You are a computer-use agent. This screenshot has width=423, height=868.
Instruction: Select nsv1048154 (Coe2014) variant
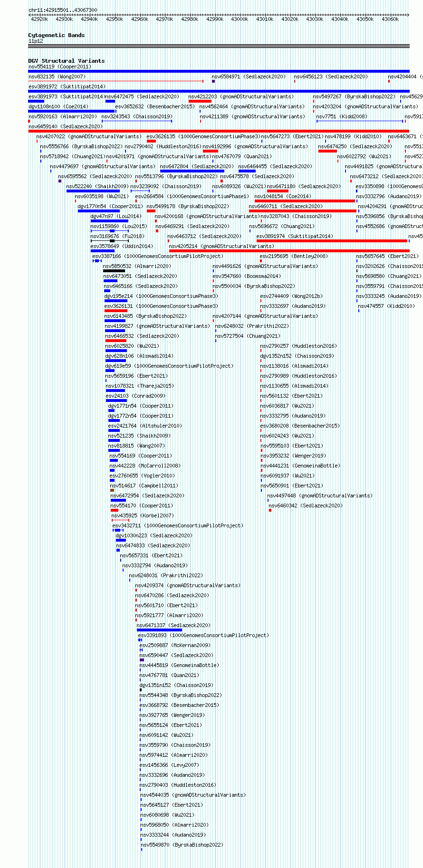click(x=283, y=197)
